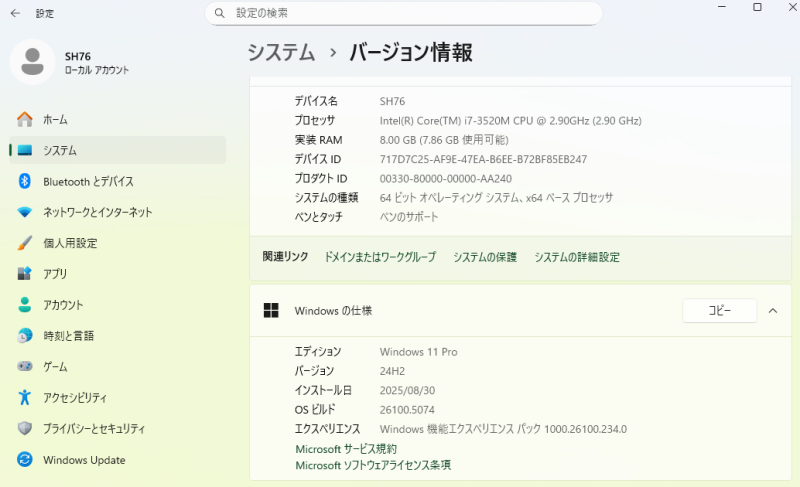Open Home via its house icon
The image size is (800, 487).
point(25,119)
